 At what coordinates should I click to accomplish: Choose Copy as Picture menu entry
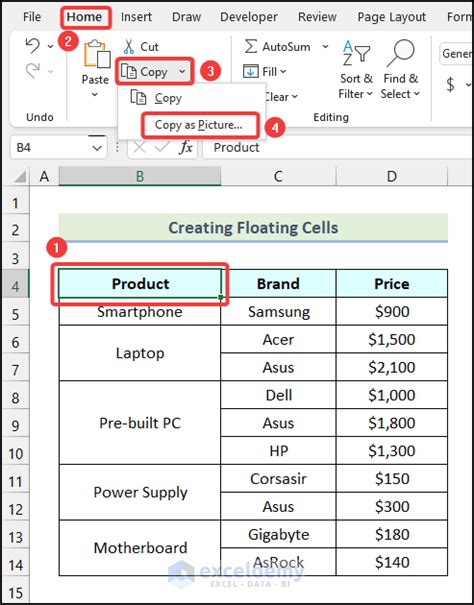click(x=199, y=125)
